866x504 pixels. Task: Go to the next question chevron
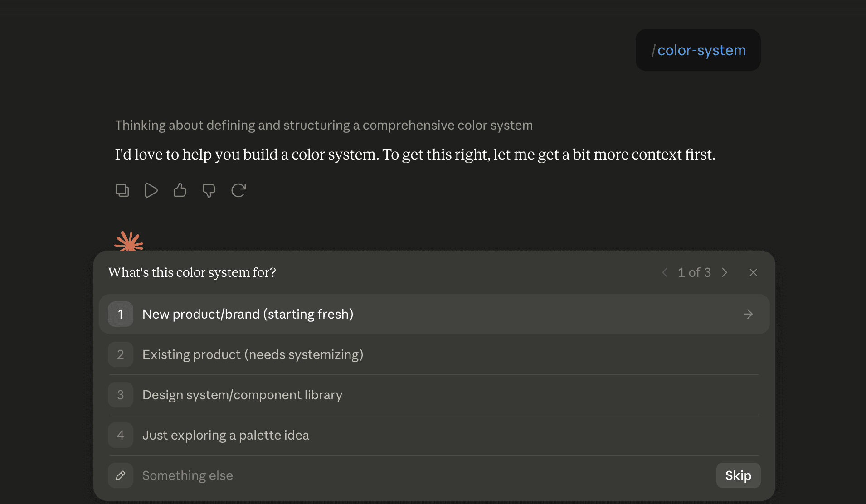[725, 272]
